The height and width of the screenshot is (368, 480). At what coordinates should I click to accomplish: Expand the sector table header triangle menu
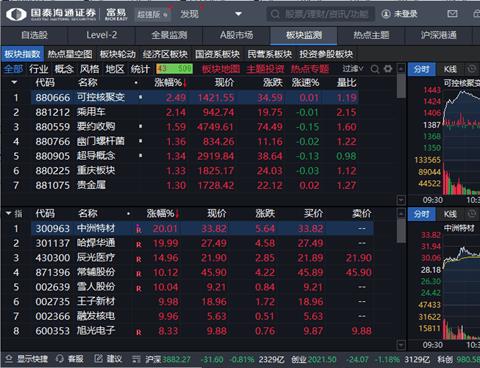tap(14, 82)
